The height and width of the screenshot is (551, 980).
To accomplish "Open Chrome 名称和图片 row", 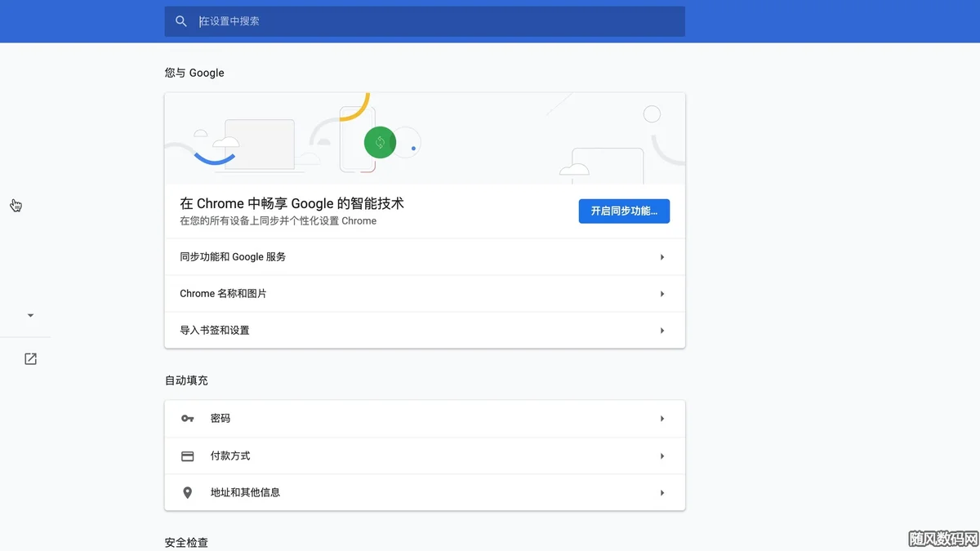I will click(x=425, y=293).
